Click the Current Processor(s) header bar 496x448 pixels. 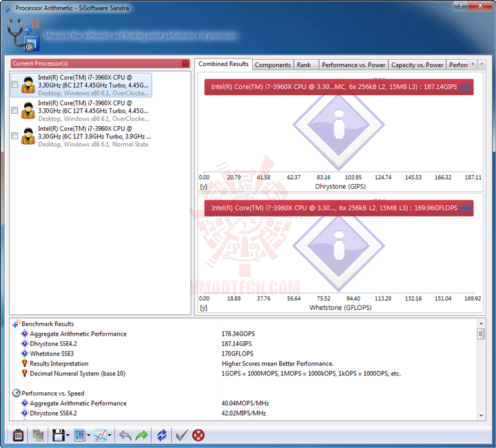pos(100,63)
